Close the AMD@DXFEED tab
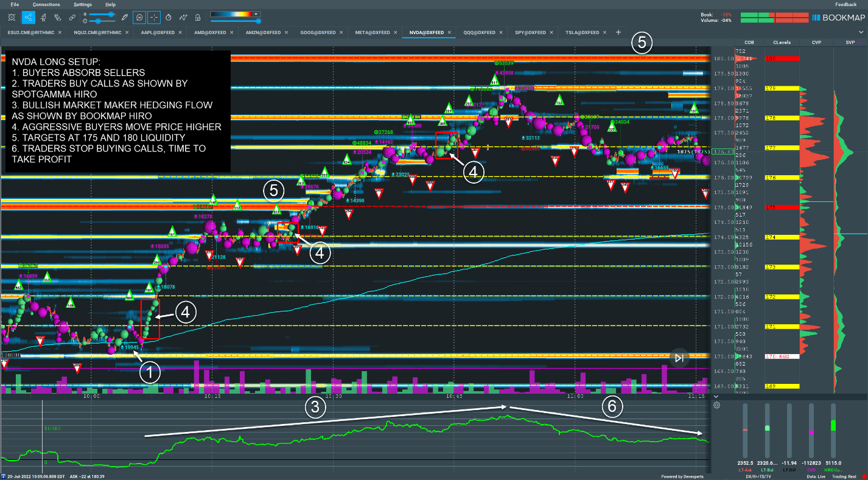Viewport: 868px width, 480px height. 233,32
